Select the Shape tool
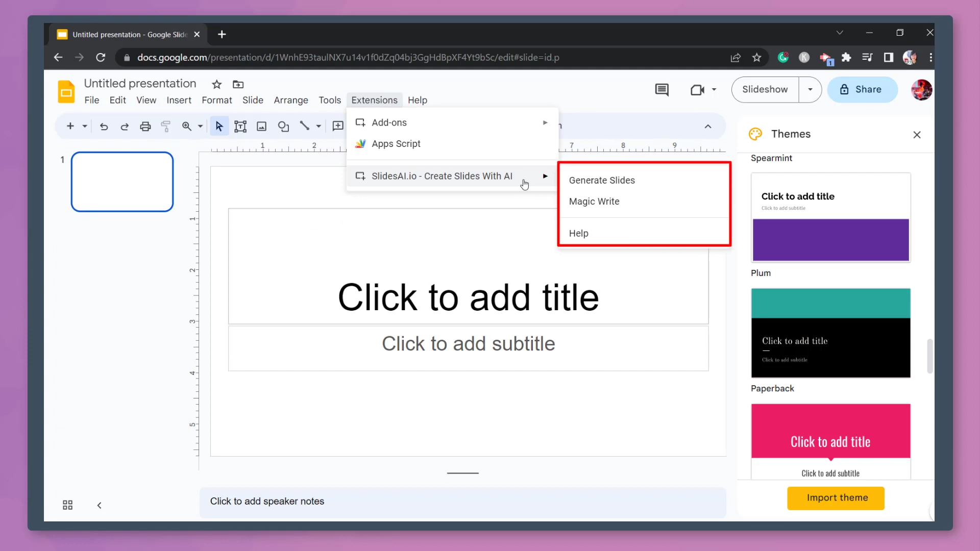Screen dimensions: 980x551 pyautogui.click(x=284, y=126)
